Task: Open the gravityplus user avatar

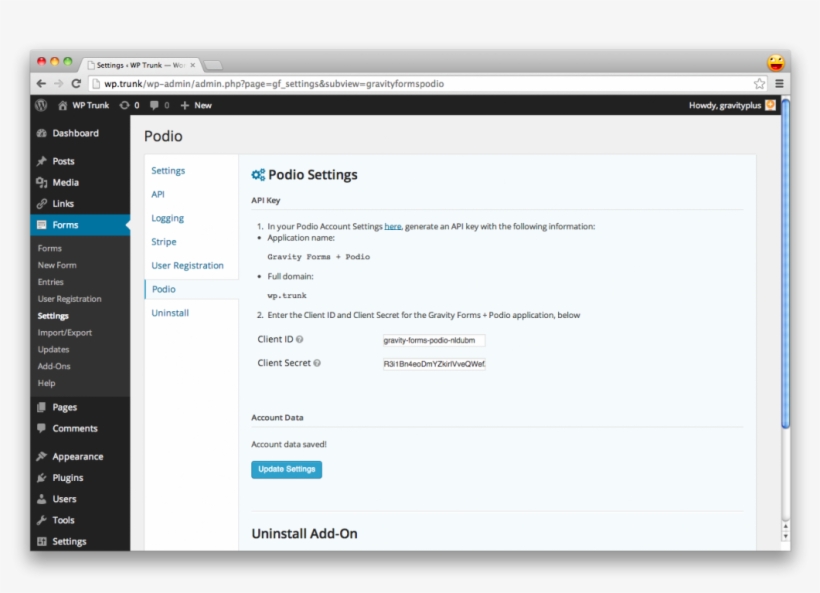Action: [770, 105]
